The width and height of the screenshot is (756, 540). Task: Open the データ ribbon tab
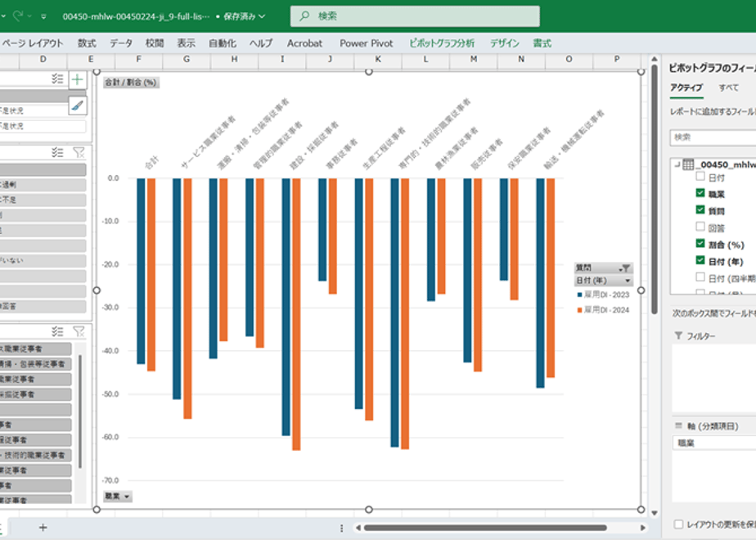(120, 43)
